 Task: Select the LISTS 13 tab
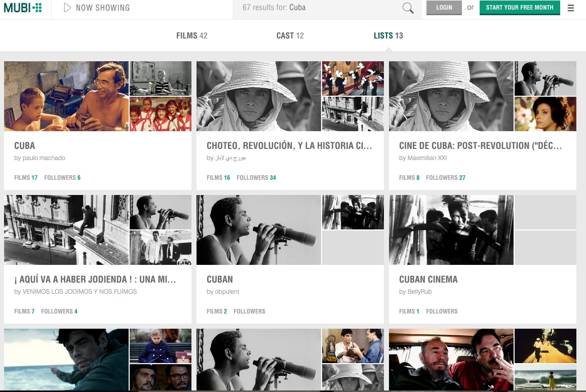tap(388, 35)
